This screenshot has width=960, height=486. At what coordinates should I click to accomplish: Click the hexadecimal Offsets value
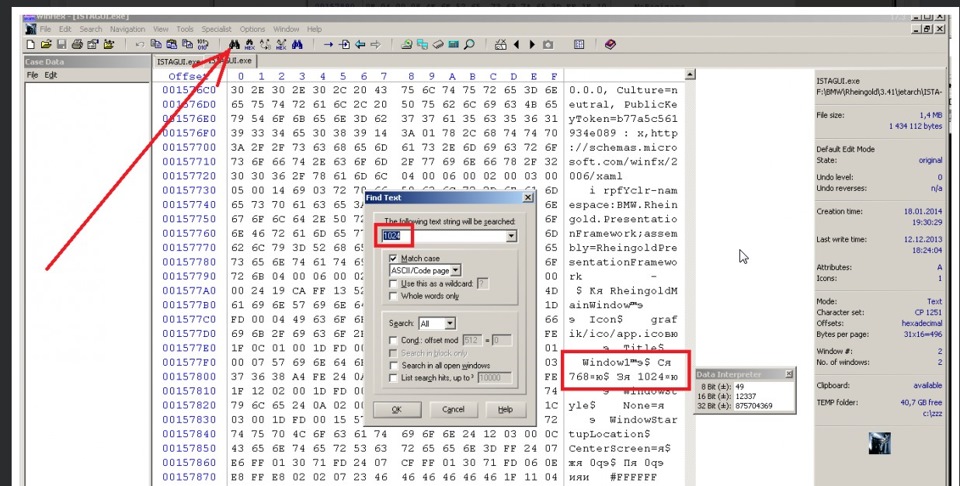(x=921, y=323)
